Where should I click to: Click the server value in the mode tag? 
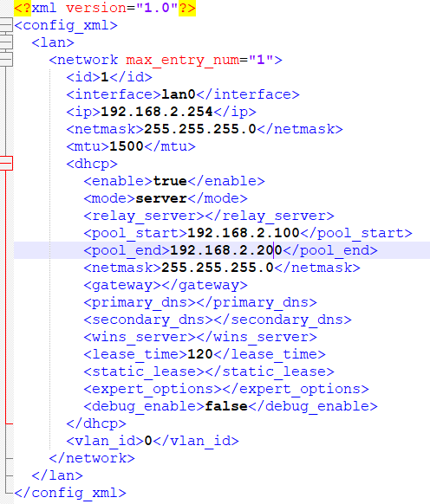tap(161, 198)
